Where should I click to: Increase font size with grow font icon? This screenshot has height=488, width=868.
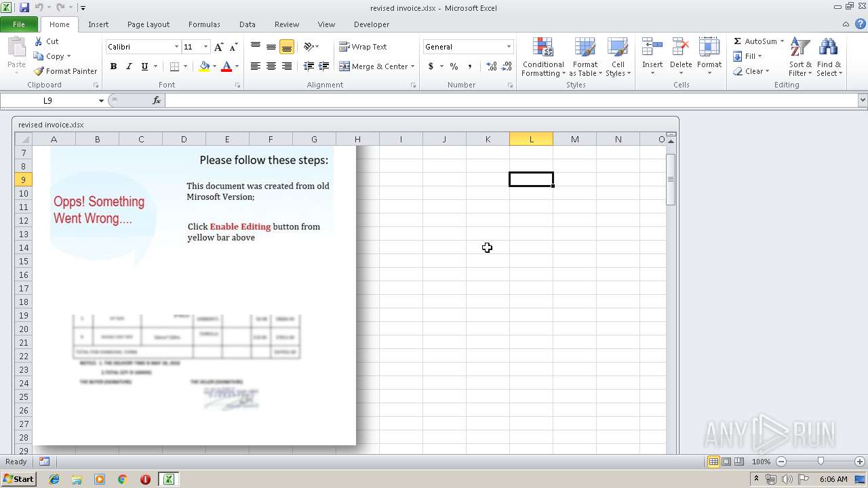click(x=218, y=47)
